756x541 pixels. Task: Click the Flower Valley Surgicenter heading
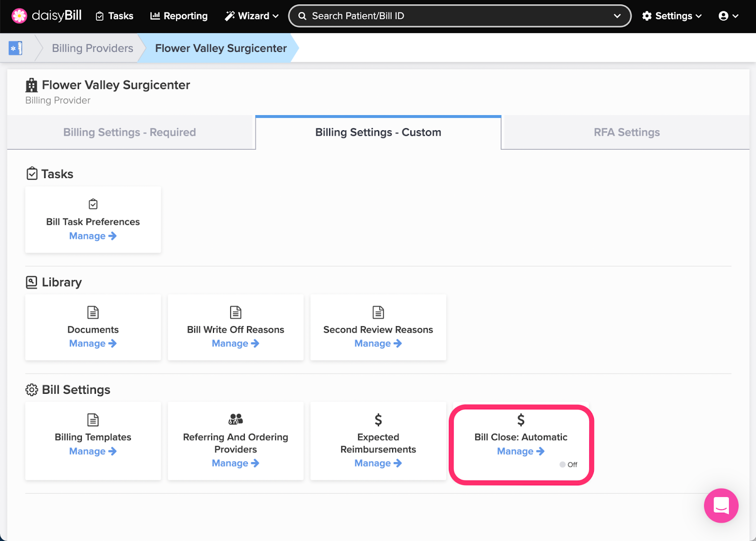[x=116, y=85]
